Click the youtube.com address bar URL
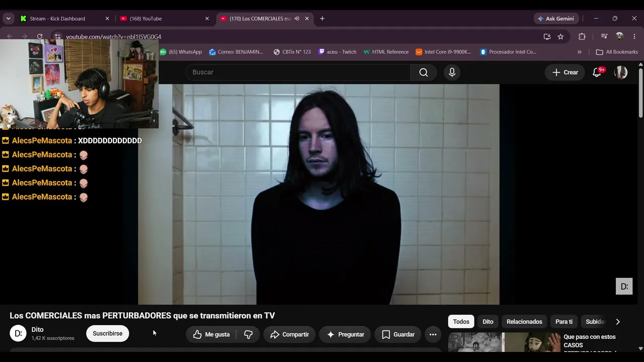 tap(114, 37)
